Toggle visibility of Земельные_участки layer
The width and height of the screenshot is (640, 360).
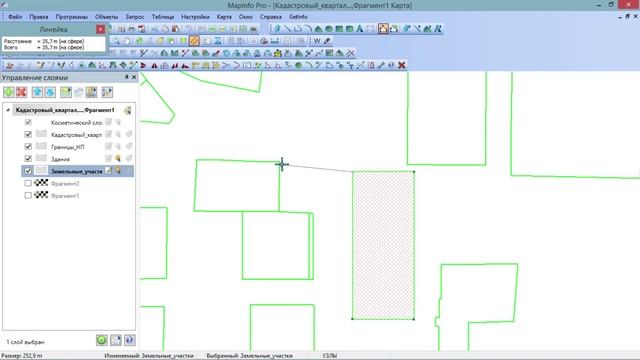coord(28,171)
